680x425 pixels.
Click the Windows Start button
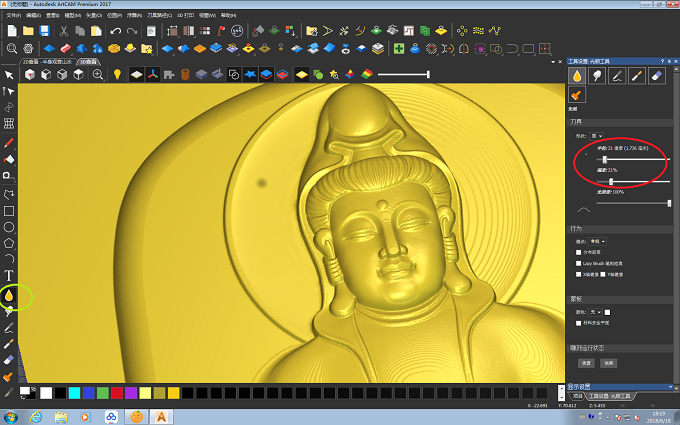[10, 417]
